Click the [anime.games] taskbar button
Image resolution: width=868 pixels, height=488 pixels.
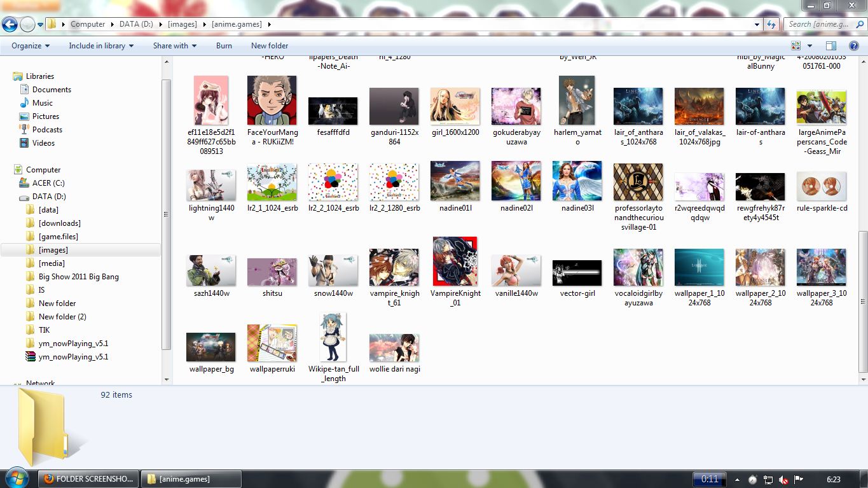[x=191, y=478]
